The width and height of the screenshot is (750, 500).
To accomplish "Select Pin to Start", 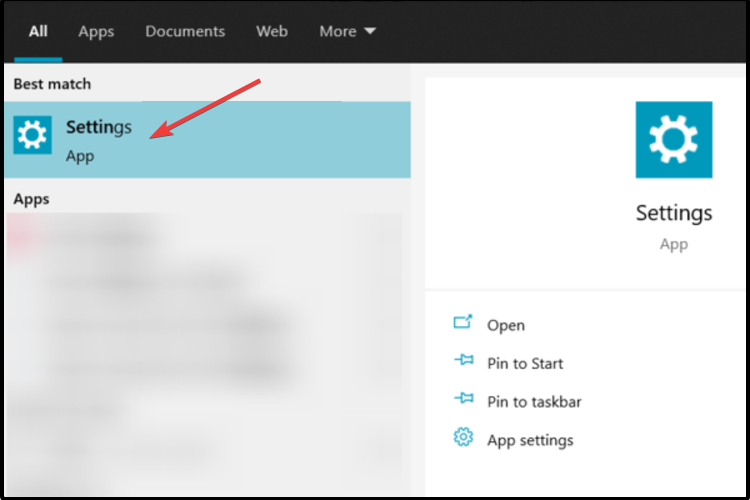I will [x=525, y=364].
